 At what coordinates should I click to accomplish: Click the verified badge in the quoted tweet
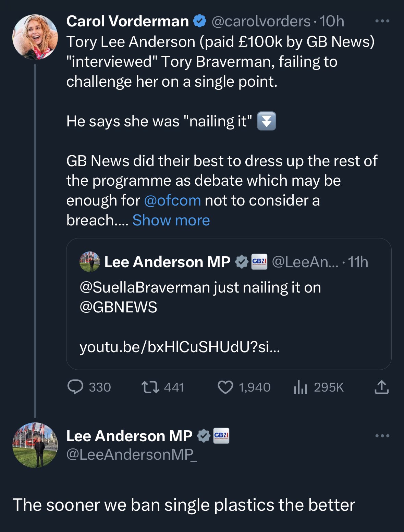click(x=242, y=262)
